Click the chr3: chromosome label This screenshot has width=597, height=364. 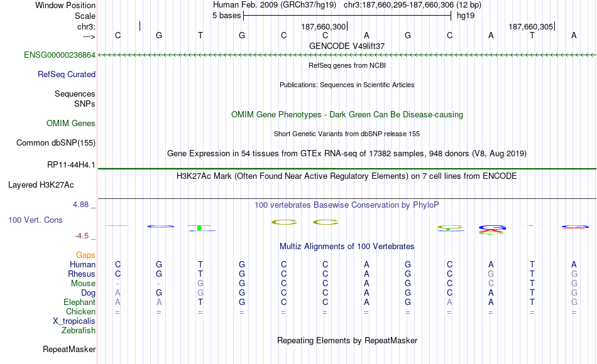tap(86, 26)
